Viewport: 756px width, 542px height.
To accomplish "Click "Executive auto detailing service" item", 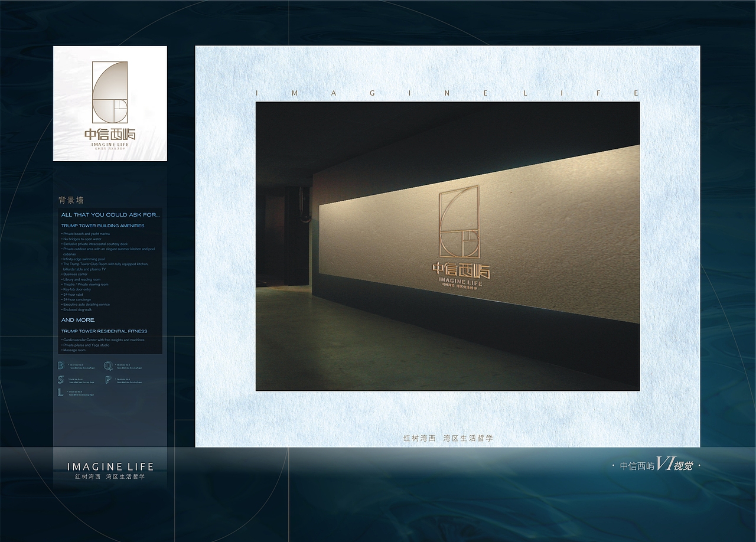I will tap(86, 305).
